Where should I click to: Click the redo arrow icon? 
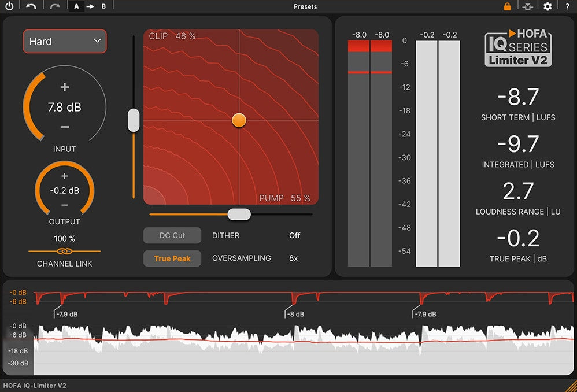click(x=55, y=6)
